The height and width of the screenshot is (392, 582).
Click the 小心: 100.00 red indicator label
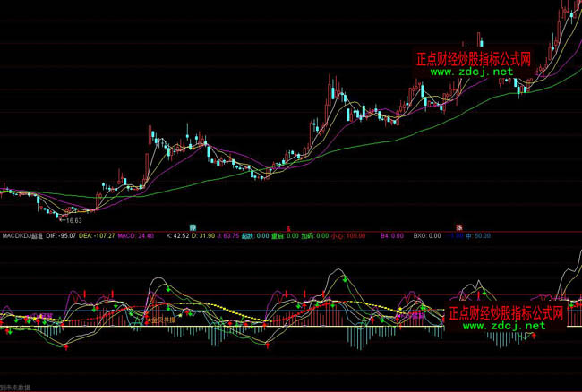(350, 236)
